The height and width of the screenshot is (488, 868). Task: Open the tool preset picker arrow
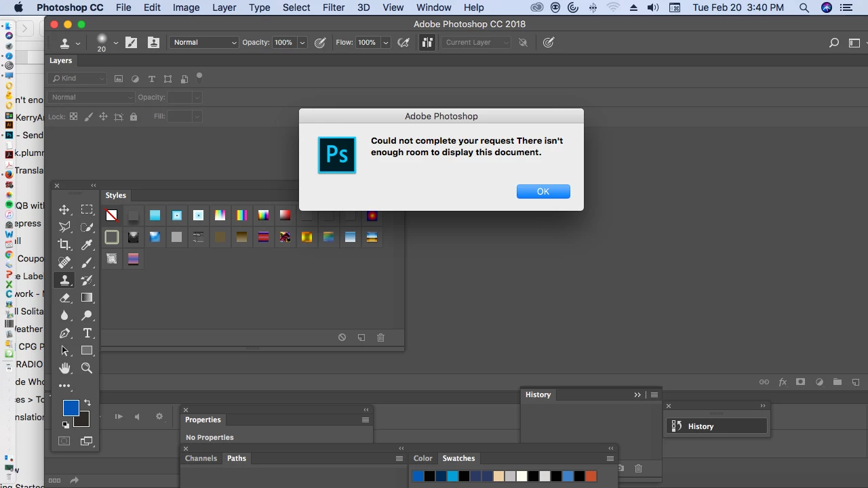tap(78, 43)
